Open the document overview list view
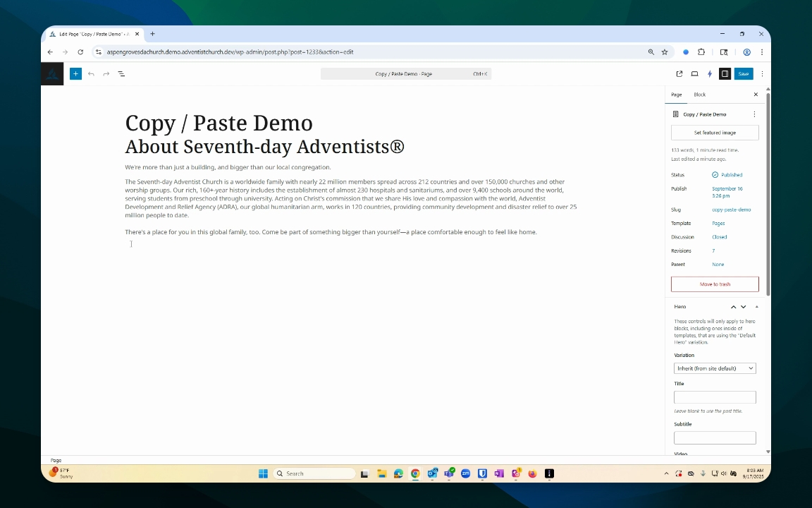 [x=121, y=73]
